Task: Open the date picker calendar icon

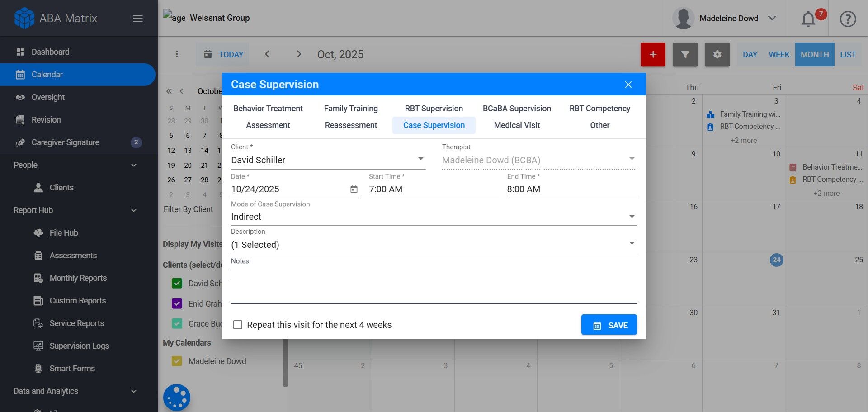Action: (354, 189)
